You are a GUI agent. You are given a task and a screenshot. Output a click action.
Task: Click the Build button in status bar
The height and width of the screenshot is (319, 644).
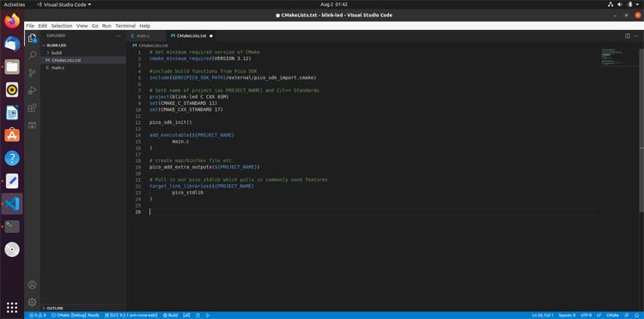(171, 316)
